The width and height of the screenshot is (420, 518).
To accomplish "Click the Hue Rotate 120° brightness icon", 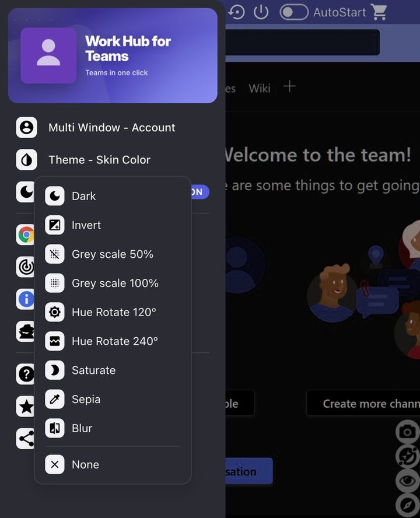I will (55, 312).
